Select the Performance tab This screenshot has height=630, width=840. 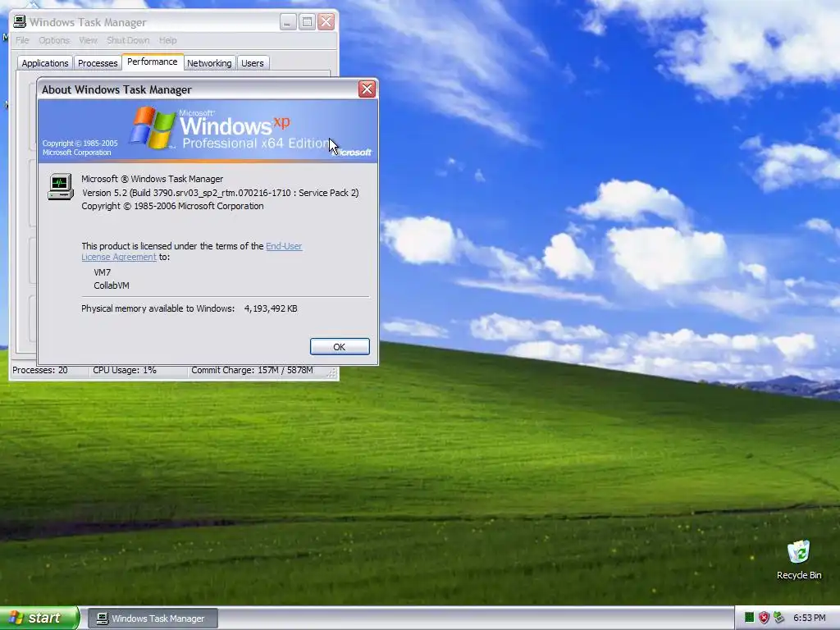coord(152,62)
